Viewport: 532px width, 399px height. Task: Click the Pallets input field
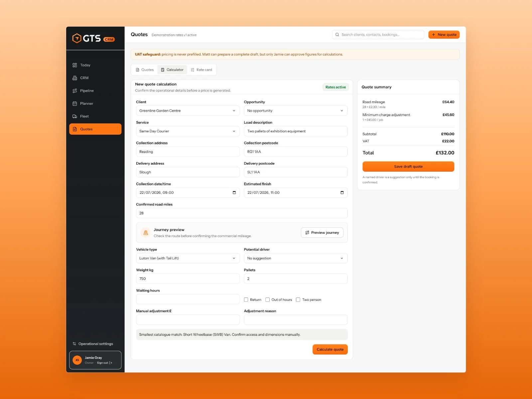click(296, 279)
